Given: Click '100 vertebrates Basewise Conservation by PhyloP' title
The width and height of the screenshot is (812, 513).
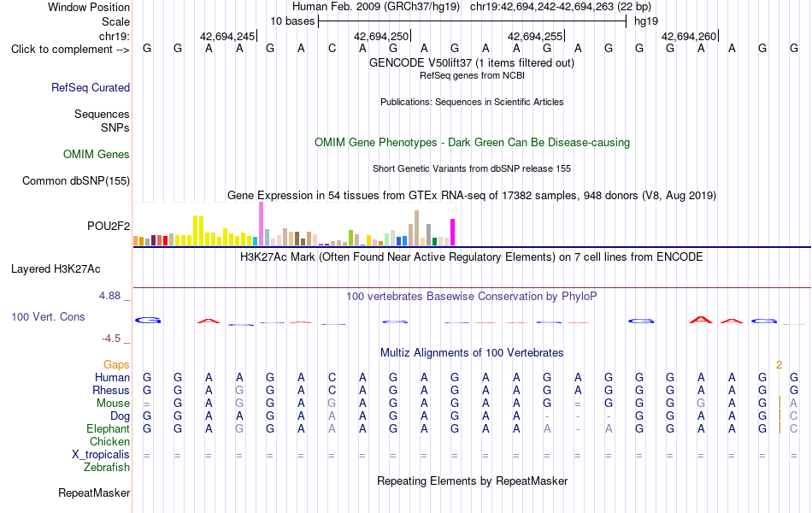Looking at the screenshot, I should 472,297.
